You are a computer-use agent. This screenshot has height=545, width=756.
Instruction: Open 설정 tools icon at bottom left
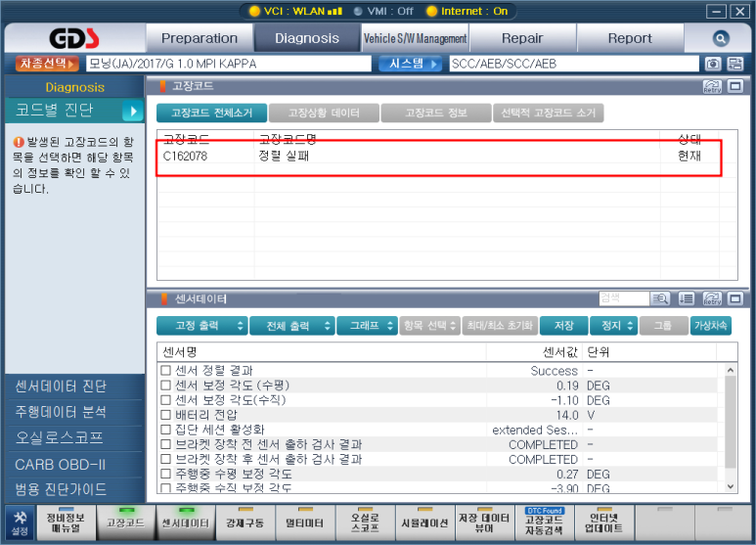(x=20, y=522)
